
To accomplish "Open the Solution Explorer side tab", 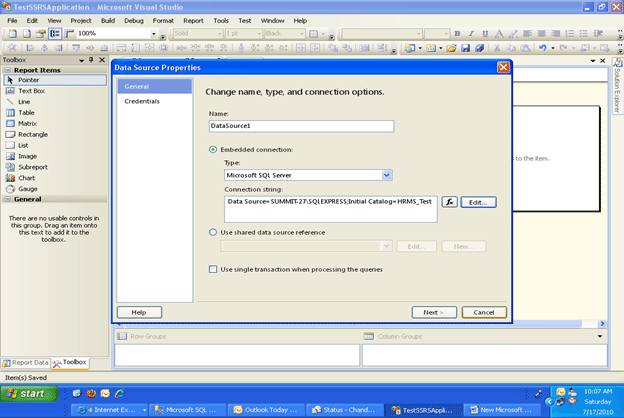I will (617, 86).
